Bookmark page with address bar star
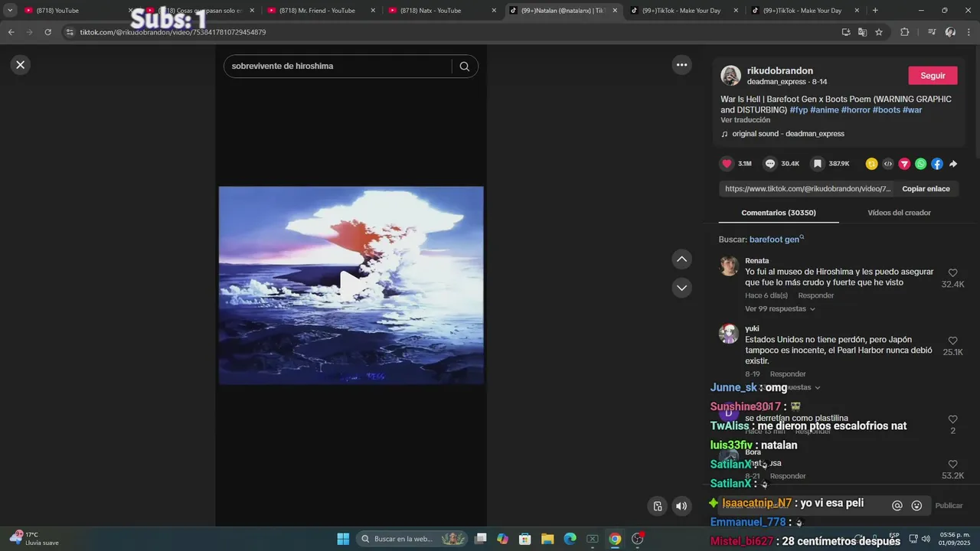The image size is (980, 551). pyautogui.click(x=879, y=32)
